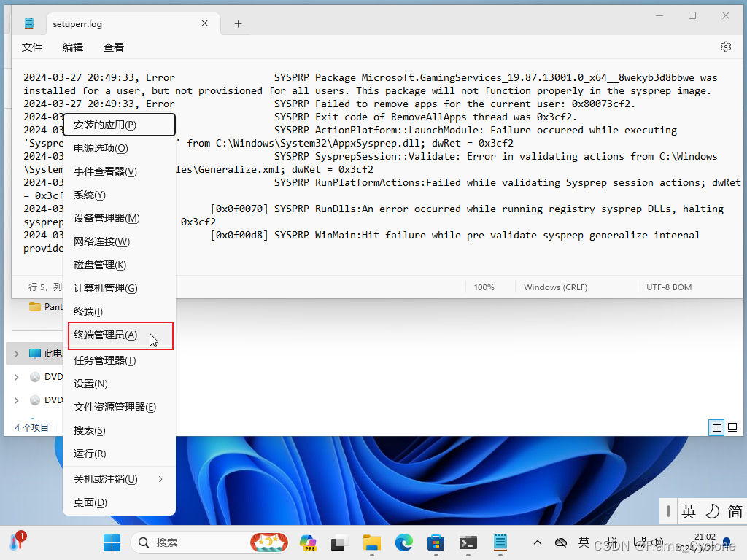This screenshot has height=560, width=747.
Task: Open 磁盘管理(K) from context menu
Action: click(119, 265)
